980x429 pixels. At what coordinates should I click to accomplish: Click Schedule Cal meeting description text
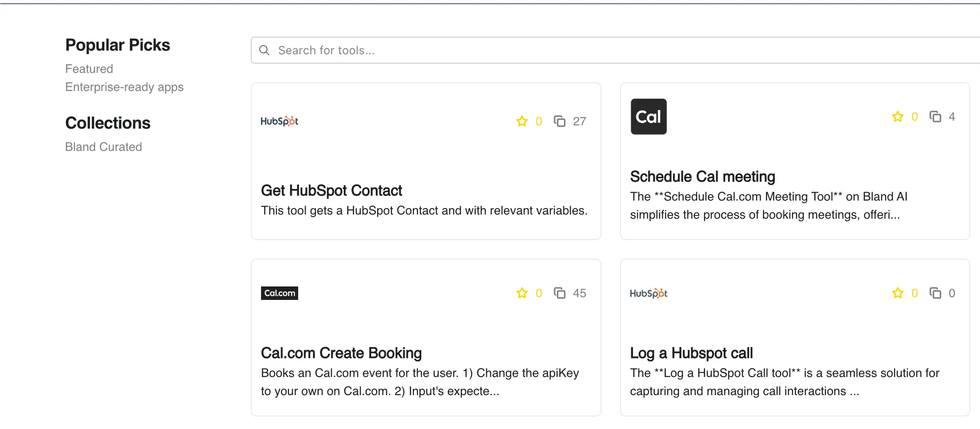769,205
